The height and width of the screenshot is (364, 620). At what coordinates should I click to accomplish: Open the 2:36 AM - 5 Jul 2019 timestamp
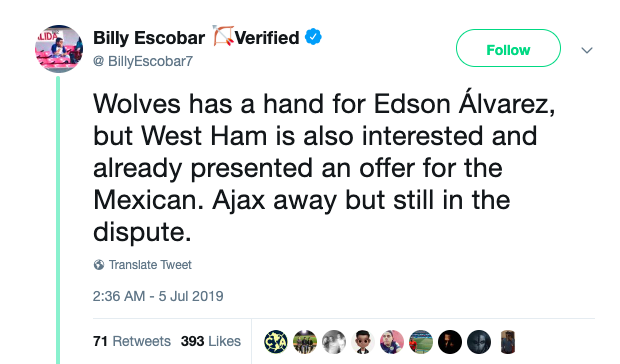(158, 296)
